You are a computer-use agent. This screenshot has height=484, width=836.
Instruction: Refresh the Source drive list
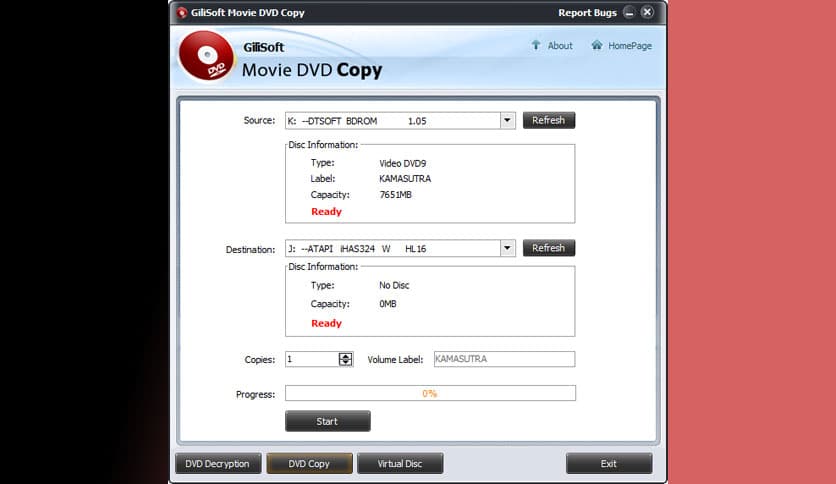[x=549, y=120]
